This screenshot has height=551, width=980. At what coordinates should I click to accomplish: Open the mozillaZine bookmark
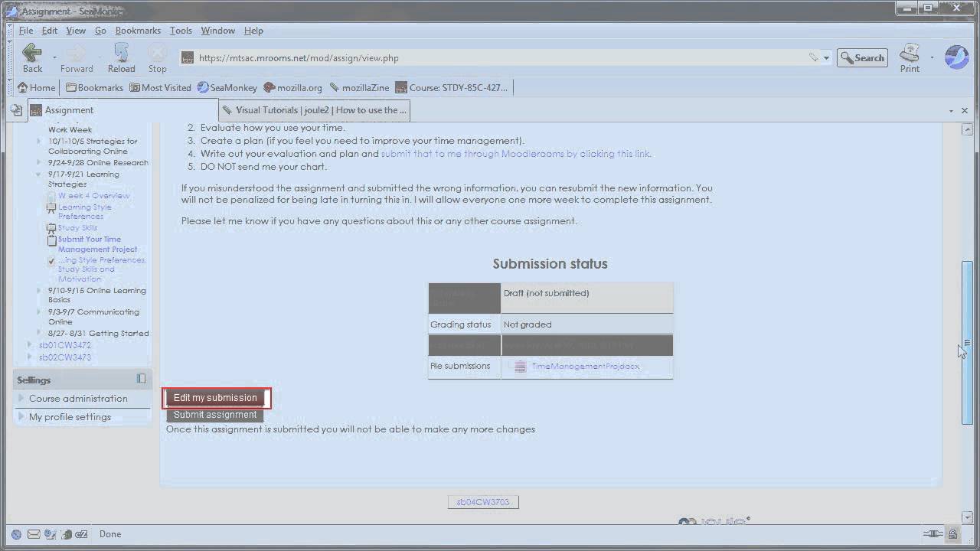pos(359,87)
